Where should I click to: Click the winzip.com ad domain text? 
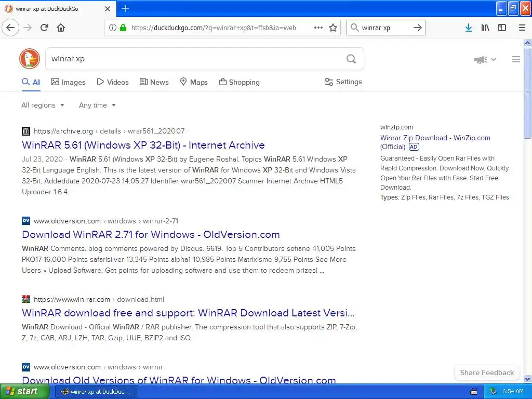[396, 127]
